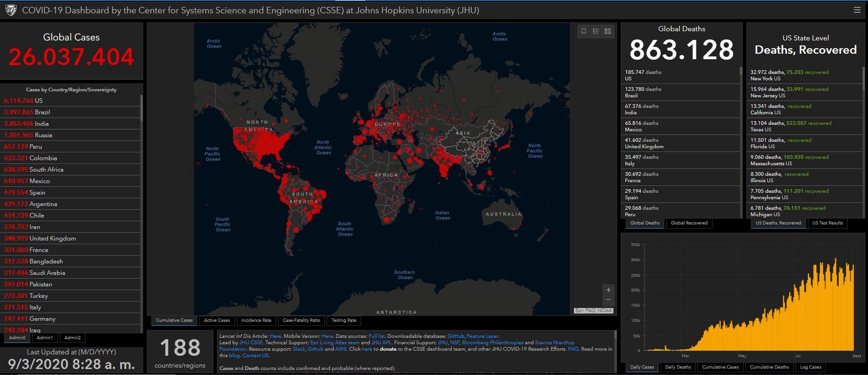This screenshot has height=375, width=868.
Task: Click the Contact US link
Action: [x=256, y=356]
